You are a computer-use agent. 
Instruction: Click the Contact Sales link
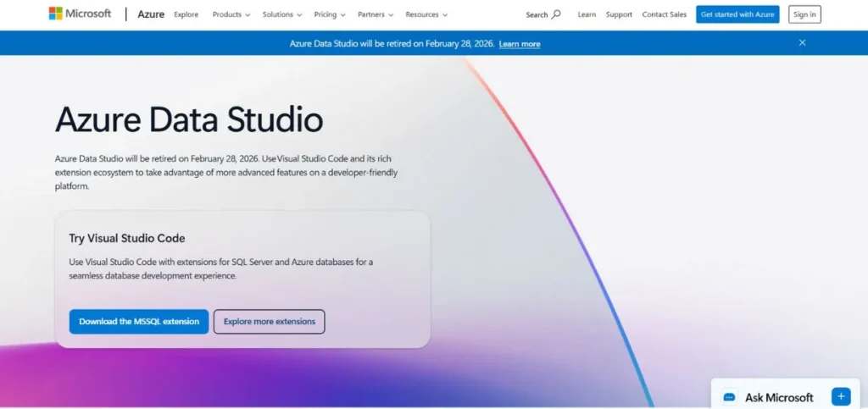664,14
